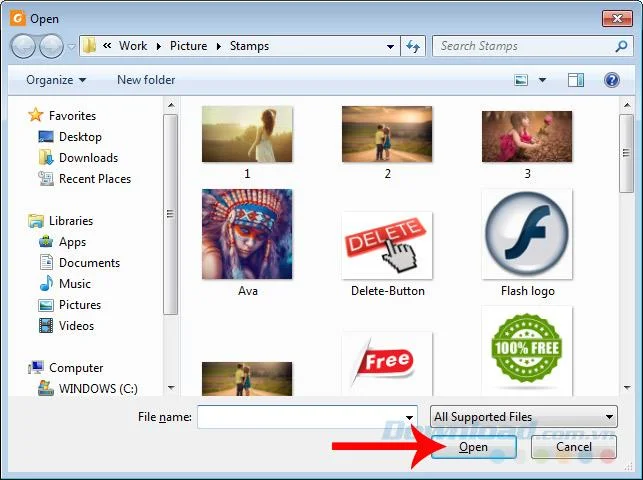Expand the File name dropdown arrow

(x=409, y=417)
